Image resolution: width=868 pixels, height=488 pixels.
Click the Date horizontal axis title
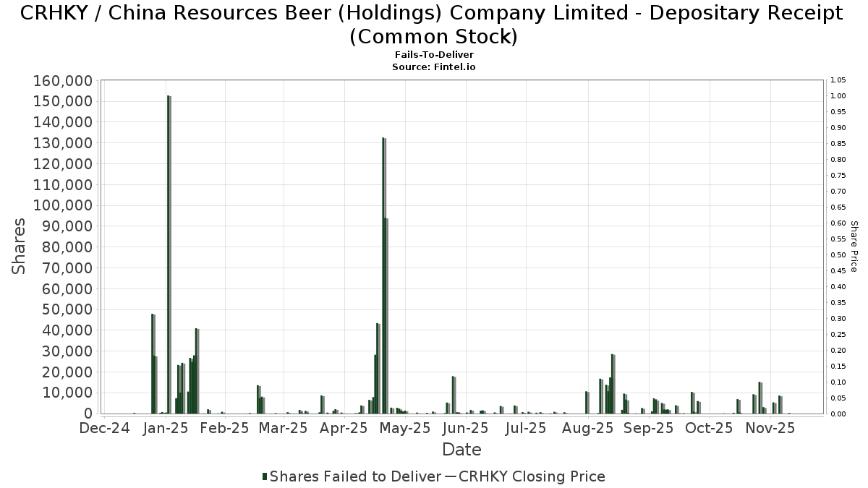tap(461, 450)
